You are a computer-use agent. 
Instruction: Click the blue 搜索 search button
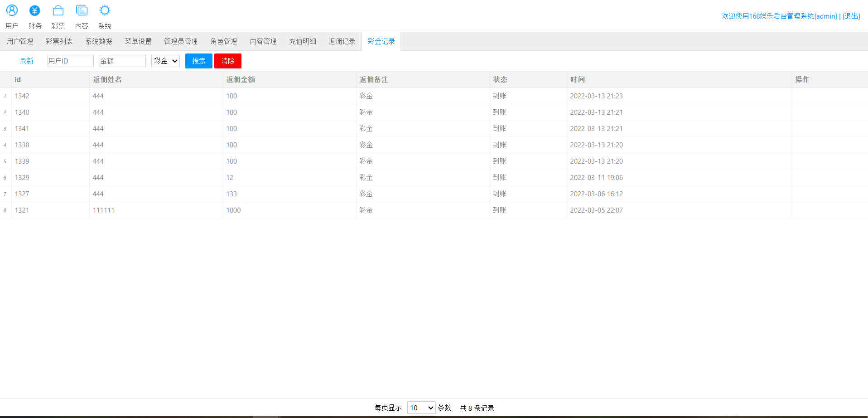(198, 61)
